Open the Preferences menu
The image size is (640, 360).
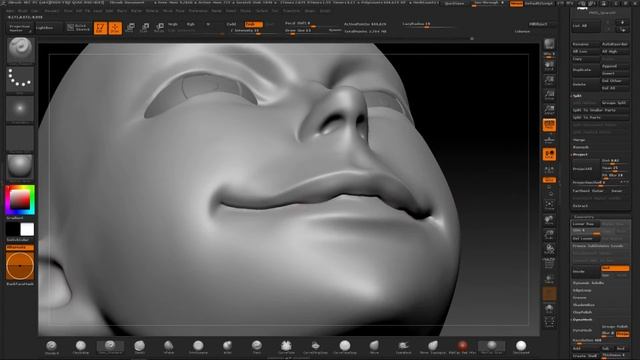pyautogui.click(x=198, y=11)
